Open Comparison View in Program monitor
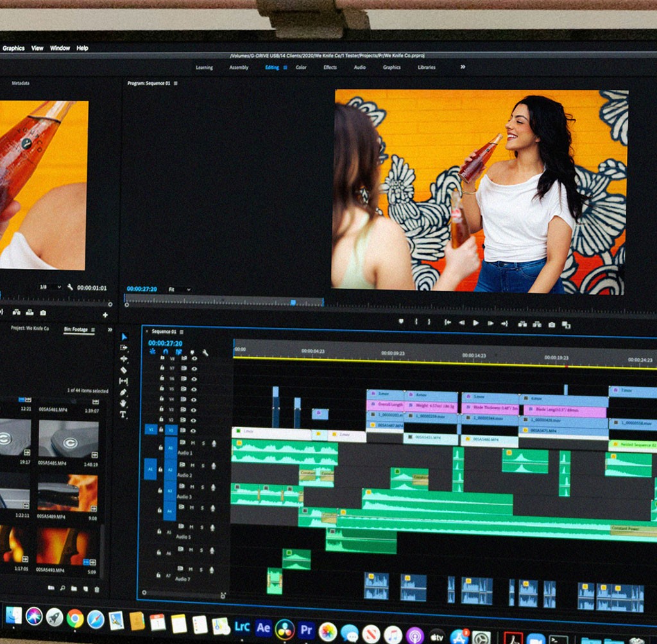This screenshot has height=644, width=657. click(566, 325)
